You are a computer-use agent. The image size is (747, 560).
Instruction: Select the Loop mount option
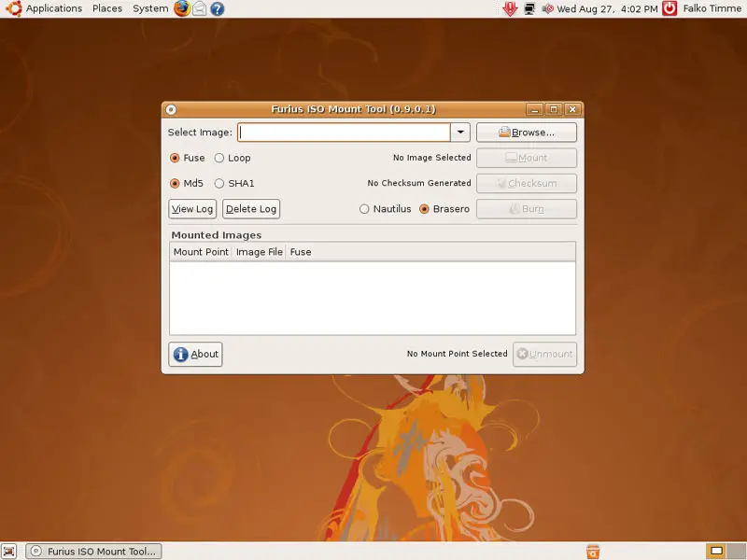coord(233,158)
